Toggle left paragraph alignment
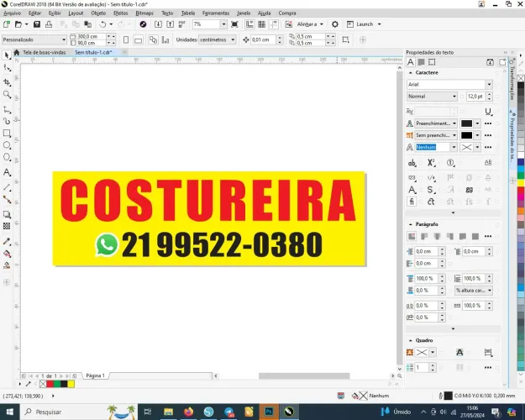 [x=424, y=236]
